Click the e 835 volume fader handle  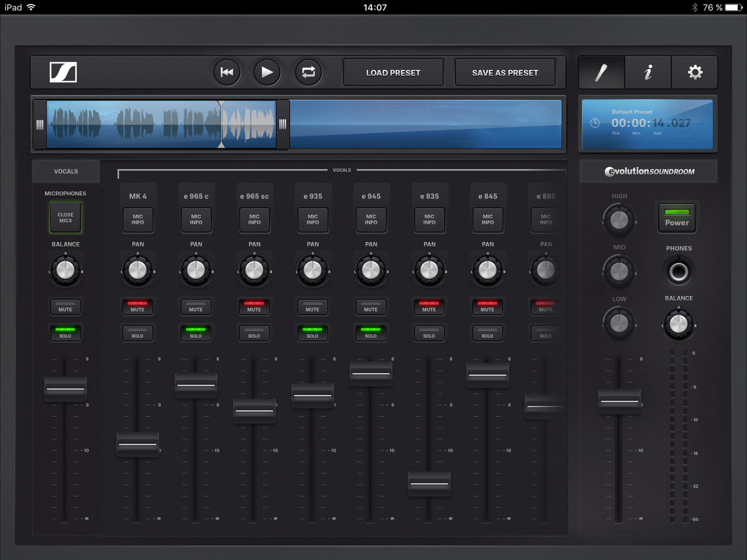[x=429, y=484]
